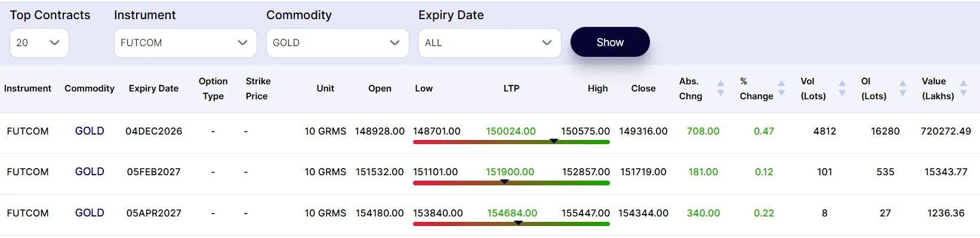The height and width of the screenshot is (238, 980).
Task: Click the Open column header
Action: point(380,89)
